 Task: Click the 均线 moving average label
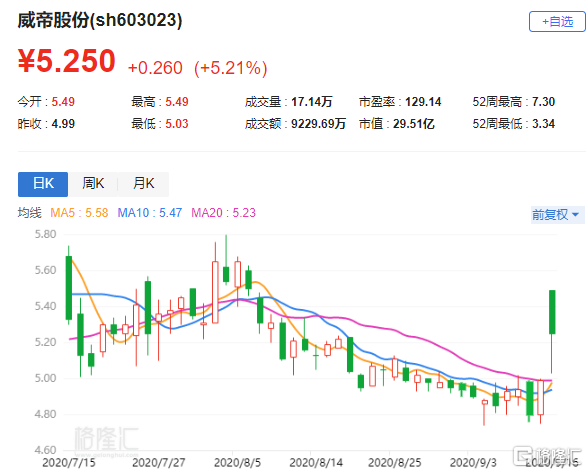tap(29, 213)
